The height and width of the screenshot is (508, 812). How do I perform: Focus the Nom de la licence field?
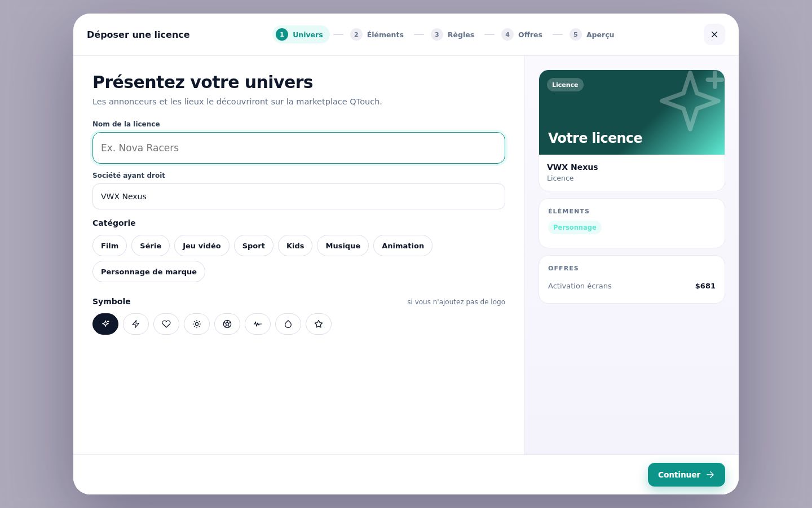point(299,148)
